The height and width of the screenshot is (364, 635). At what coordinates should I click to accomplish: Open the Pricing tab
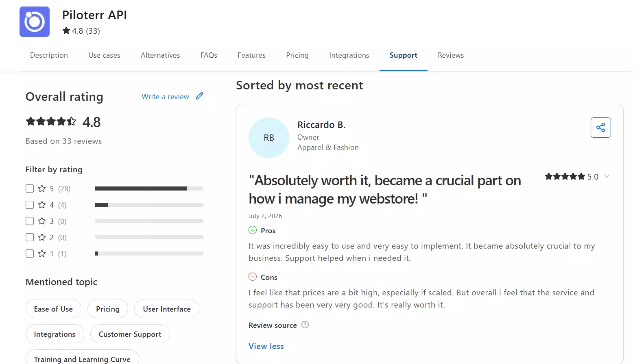click(x=297, y=55)
